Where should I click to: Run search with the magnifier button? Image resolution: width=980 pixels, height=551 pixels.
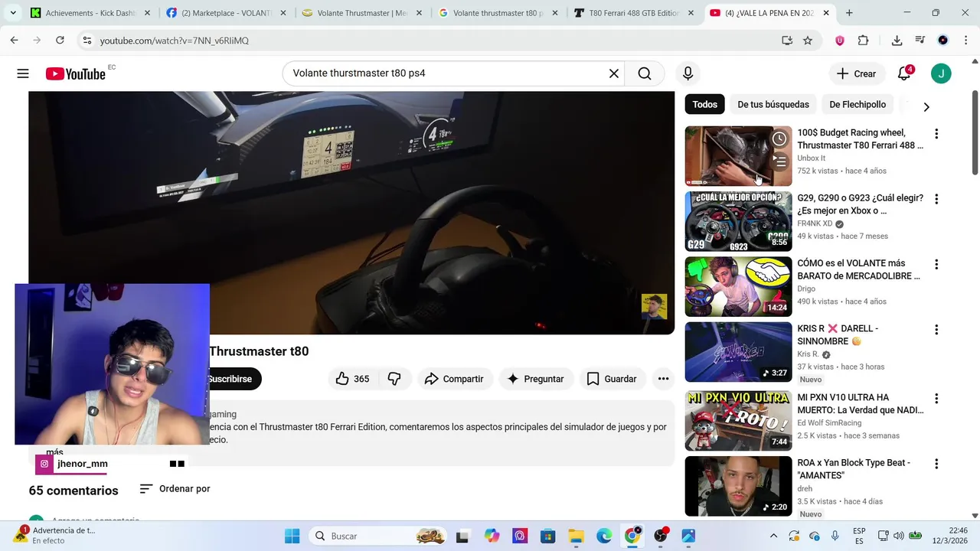tap(645, 73)
